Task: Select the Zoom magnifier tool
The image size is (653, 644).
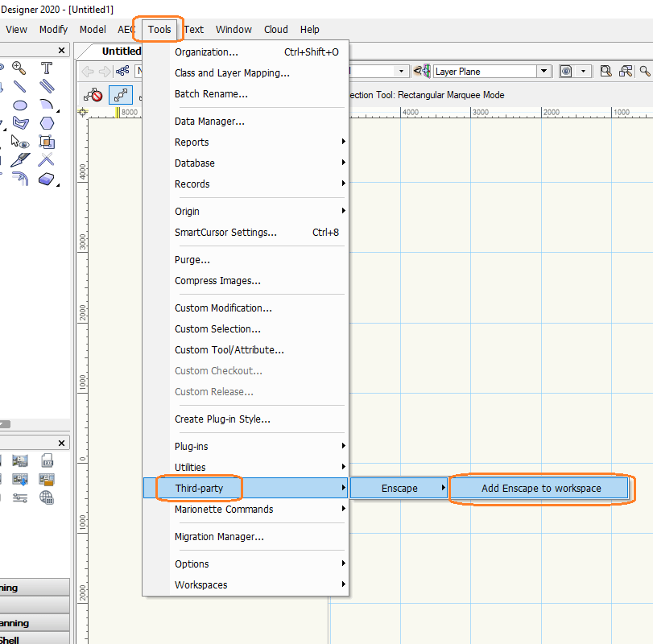Action: pos(19,68)
